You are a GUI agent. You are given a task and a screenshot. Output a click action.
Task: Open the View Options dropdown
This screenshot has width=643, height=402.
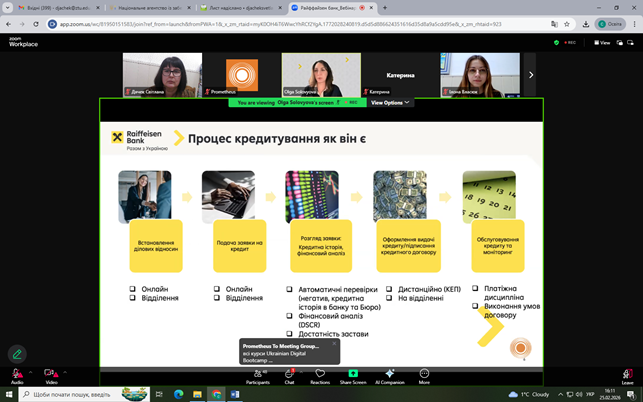[x=390, y=102]
